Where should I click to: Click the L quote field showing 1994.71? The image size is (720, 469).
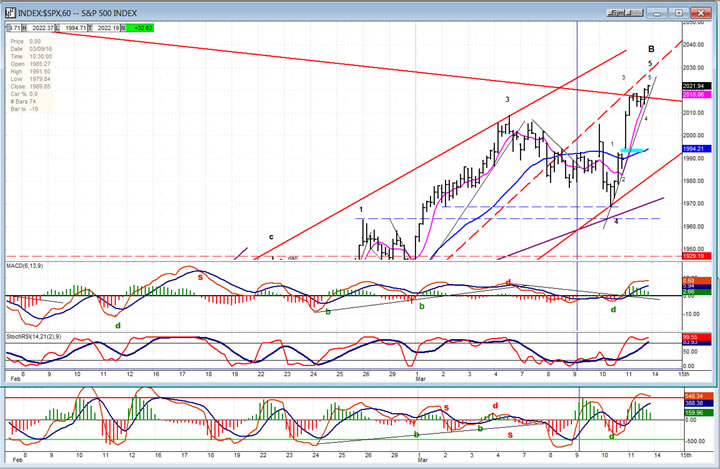click(x=71, y=28)
